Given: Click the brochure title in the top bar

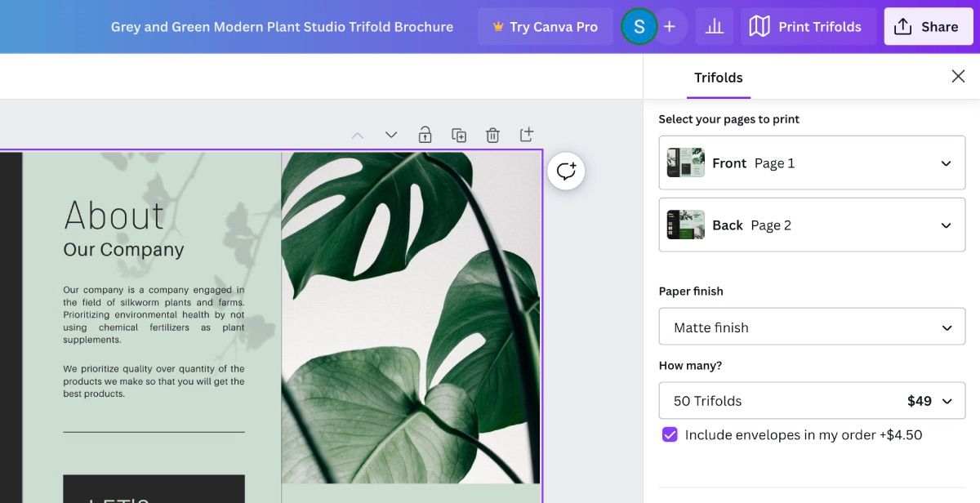Looking at the screenshot, I should click(283, 26).
